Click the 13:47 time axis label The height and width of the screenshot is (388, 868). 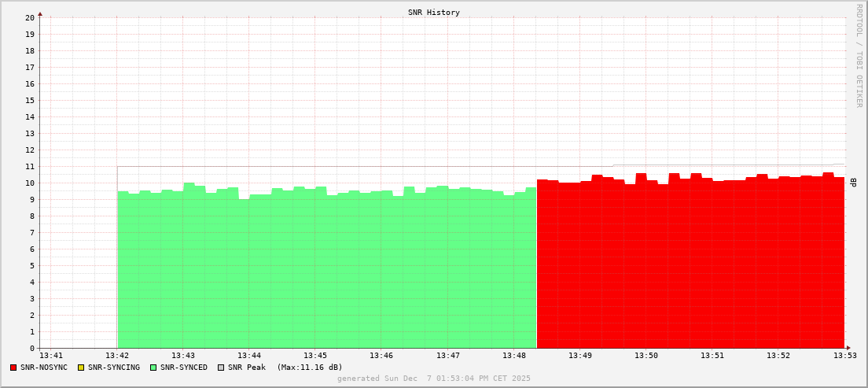(x=447, y=357)
